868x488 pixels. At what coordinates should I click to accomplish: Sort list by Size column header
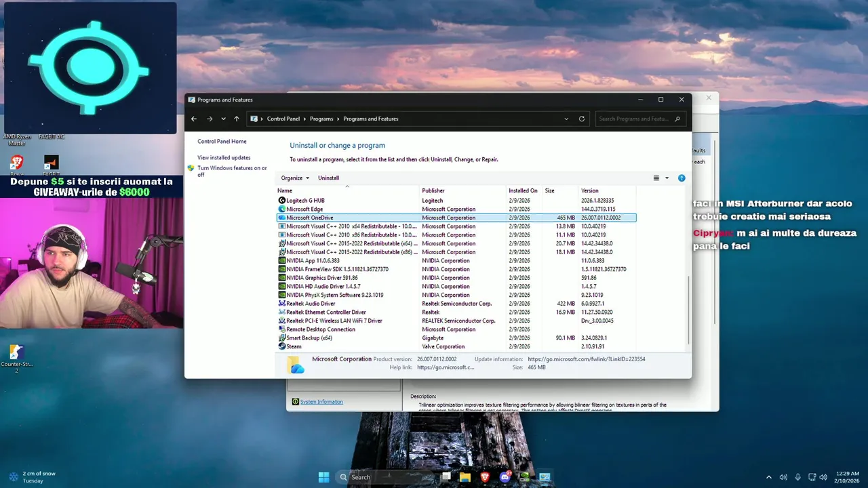pyautogui.click(x=561, y=190)
